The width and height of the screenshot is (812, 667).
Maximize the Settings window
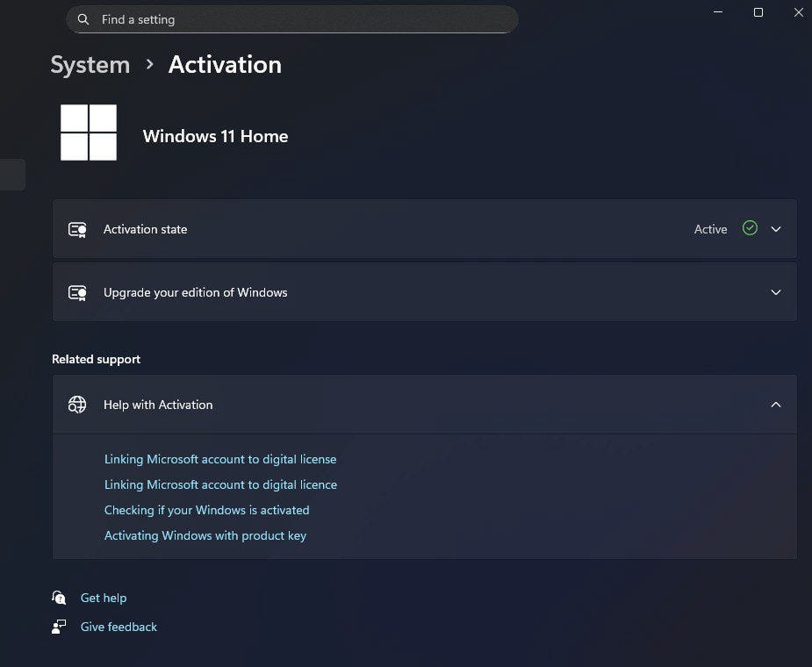coord(758,12)
